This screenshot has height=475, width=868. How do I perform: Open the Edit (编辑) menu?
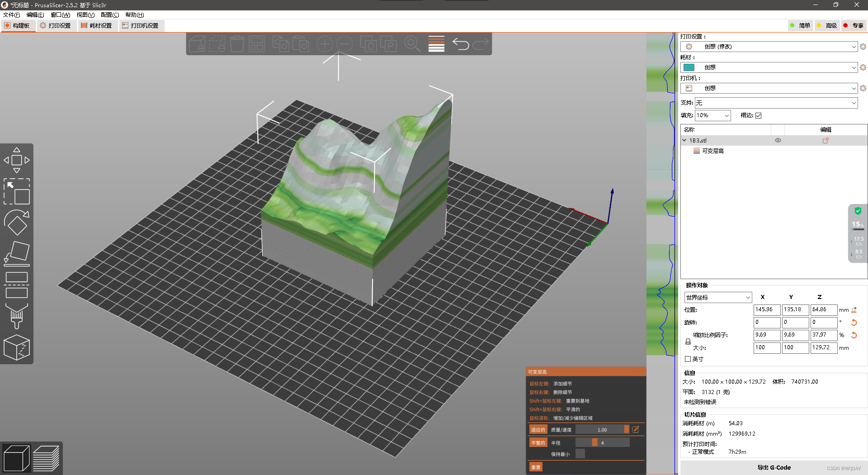pos(35,15)
